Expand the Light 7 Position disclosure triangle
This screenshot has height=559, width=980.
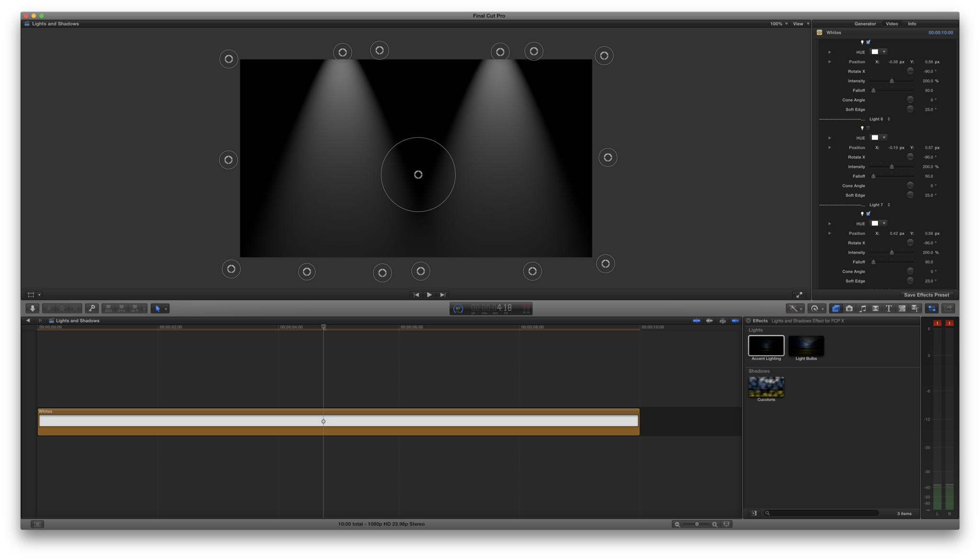click(x=830, y=233)
